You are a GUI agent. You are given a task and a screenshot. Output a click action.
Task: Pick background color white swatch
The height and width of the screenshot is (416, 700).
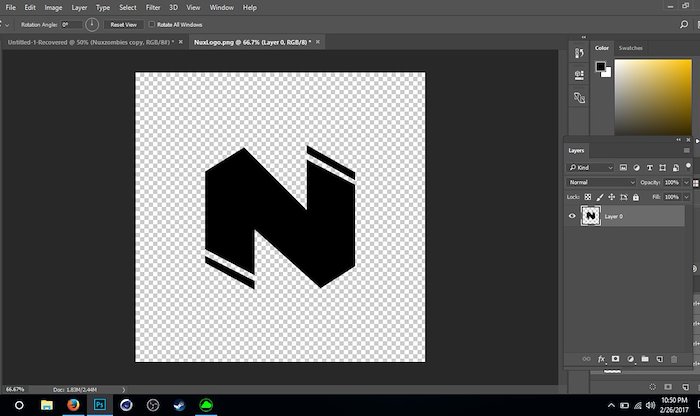click(607, 73)
